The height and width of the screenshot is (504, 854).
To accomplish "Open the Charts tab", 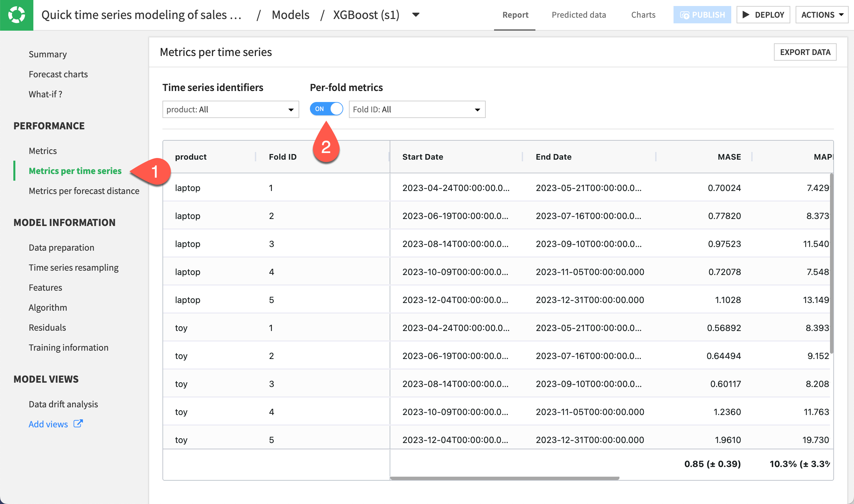I will 643,15.
